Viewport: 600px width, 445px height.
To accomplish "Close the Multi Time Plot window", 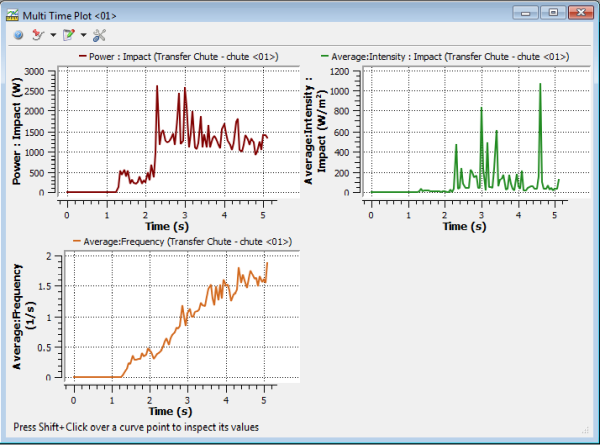I will coord(578,11).
